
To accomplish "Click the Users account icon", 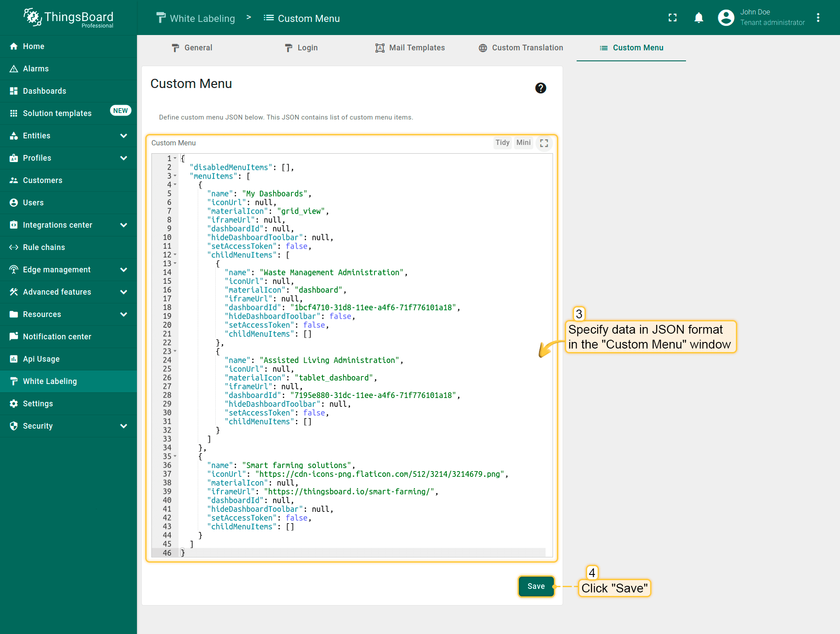I will click(14, 203).
